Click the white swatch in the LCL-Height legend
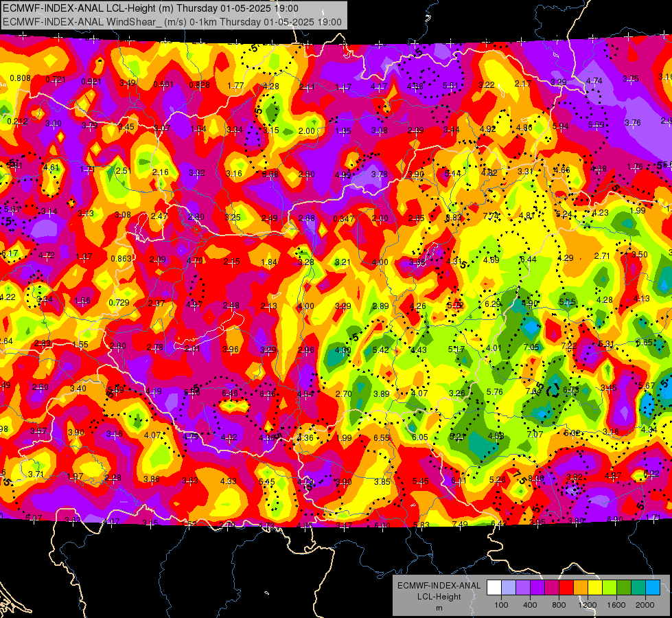This screenshot has height=618, width=672. [x=494, y=588]
